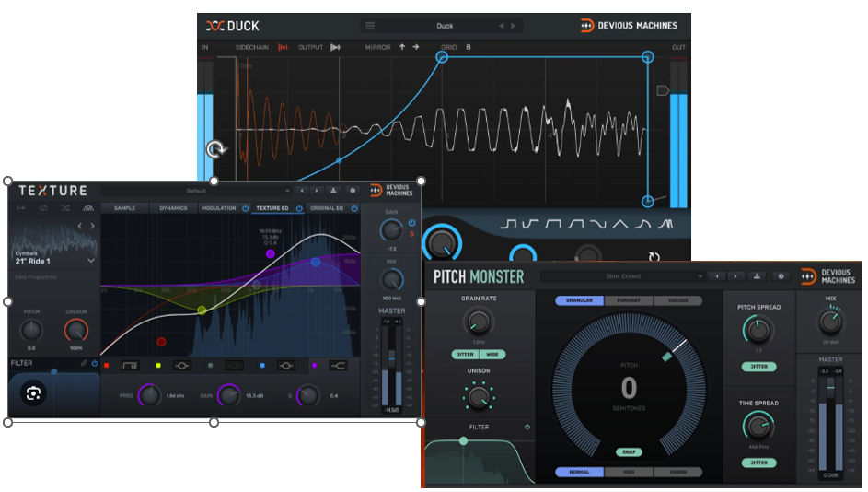
Task: Select the top-left envelope node in Duck
Action: pos(442,57)
